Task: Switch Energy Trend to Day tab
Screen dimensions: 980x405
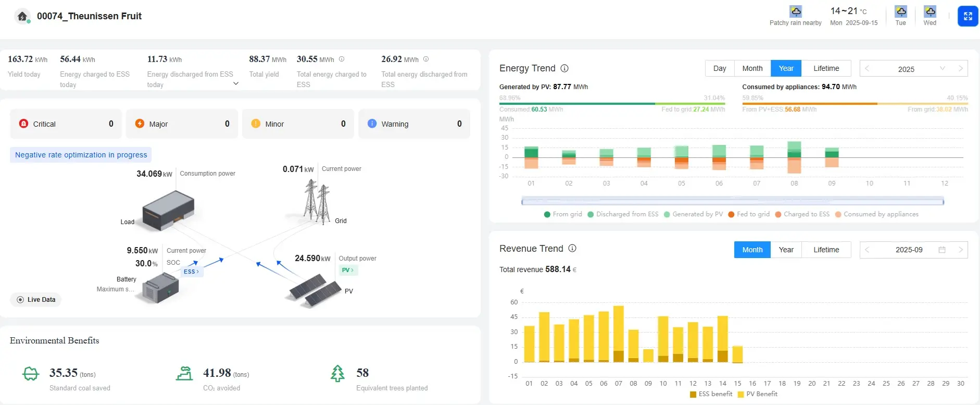Action: [x=720, y=68]
